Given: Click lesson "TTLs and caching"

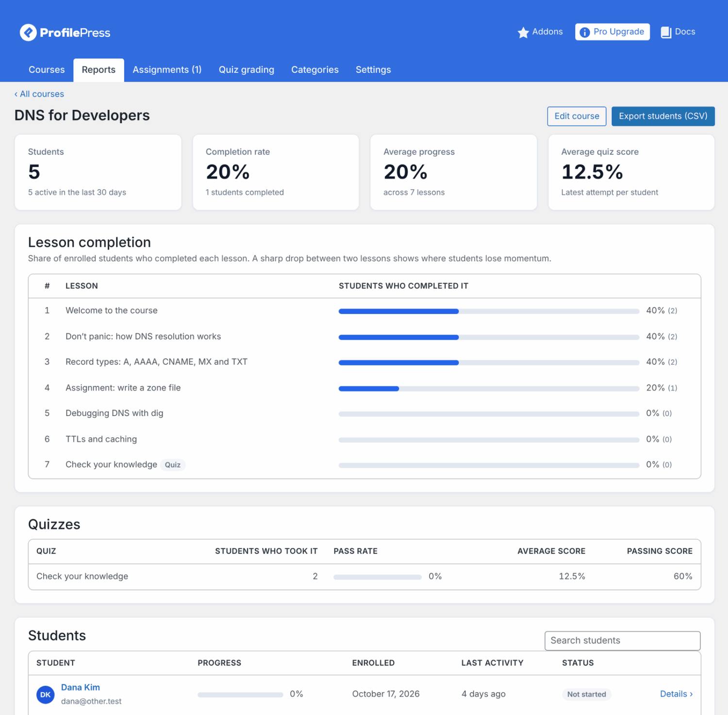Looking at the screenshot, I should 101,439.
